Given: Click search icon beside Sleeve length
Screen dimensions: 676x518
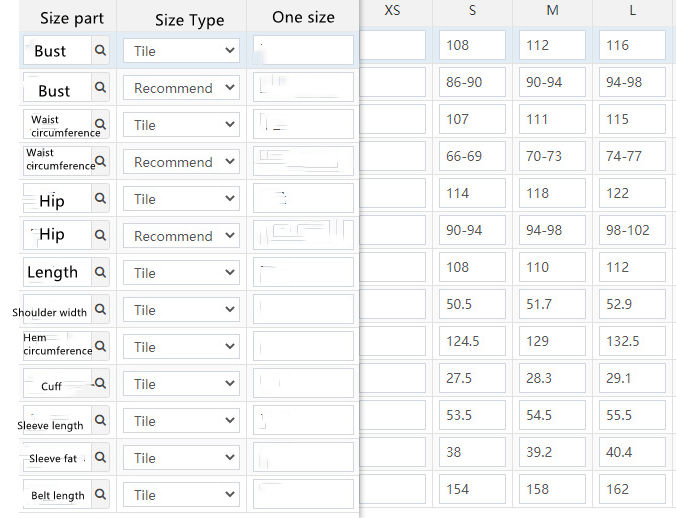Looking at the screenshot, I should tap(100, 420).
